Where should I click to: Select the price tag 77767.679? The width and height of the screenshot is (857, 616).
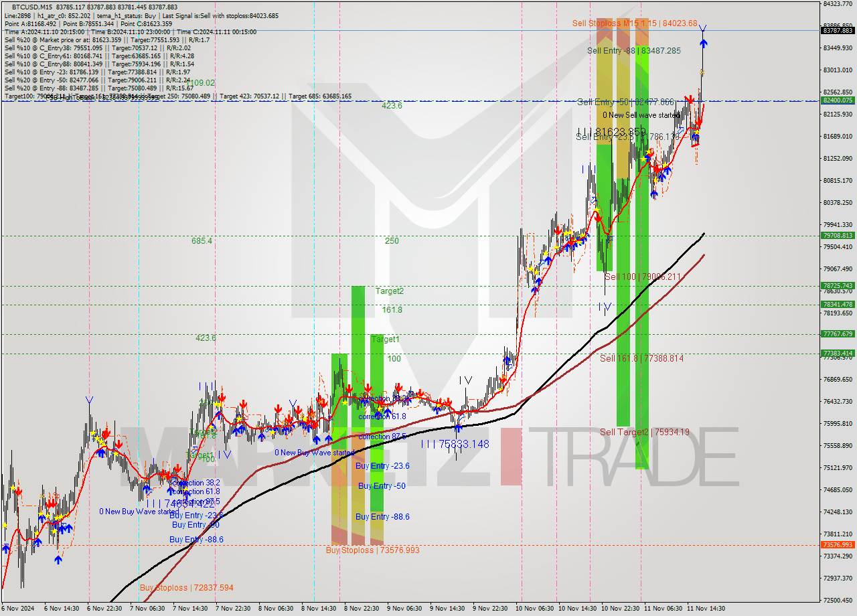click(x=837, y=334)
